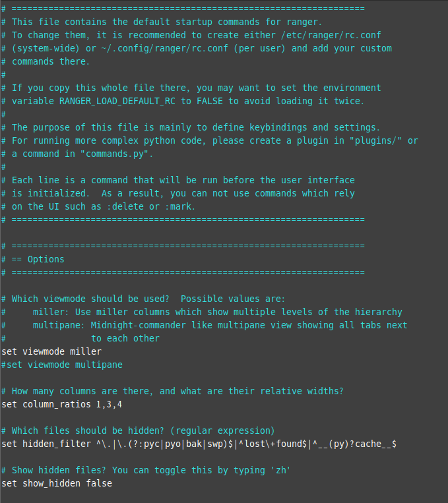Click the 'Which viewmode should be used?' comment
Viewport: 448px width, 503px height.
pyautogui.click(x=90, y=299)
